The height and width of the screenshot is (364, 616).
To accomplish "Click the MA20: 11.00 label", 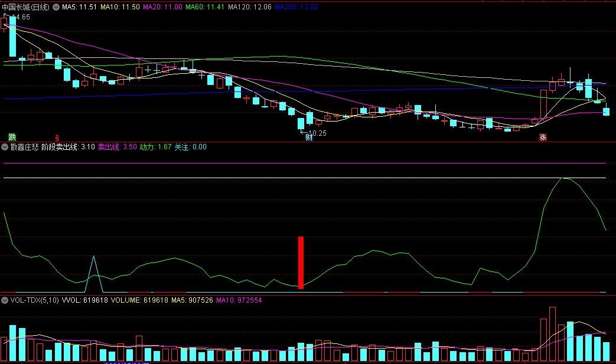I will 162,7.
